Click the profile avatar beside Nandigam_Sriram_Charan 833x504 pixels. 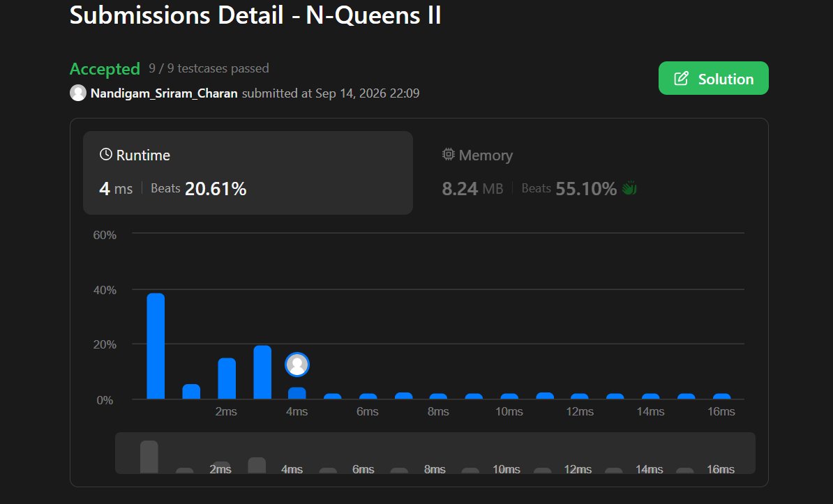tap(78, 93)
